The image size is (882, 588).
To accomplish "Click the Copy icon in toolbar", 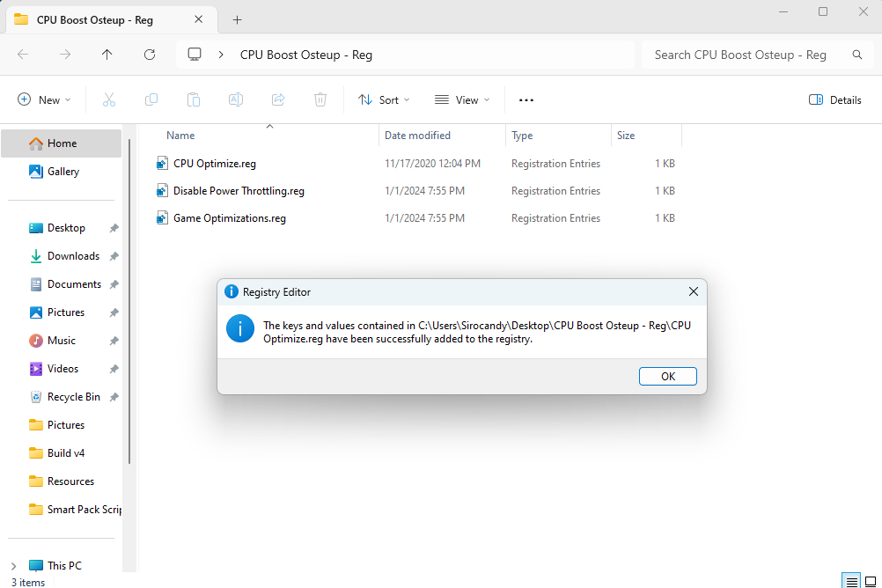I will click(x=151, y=100).
